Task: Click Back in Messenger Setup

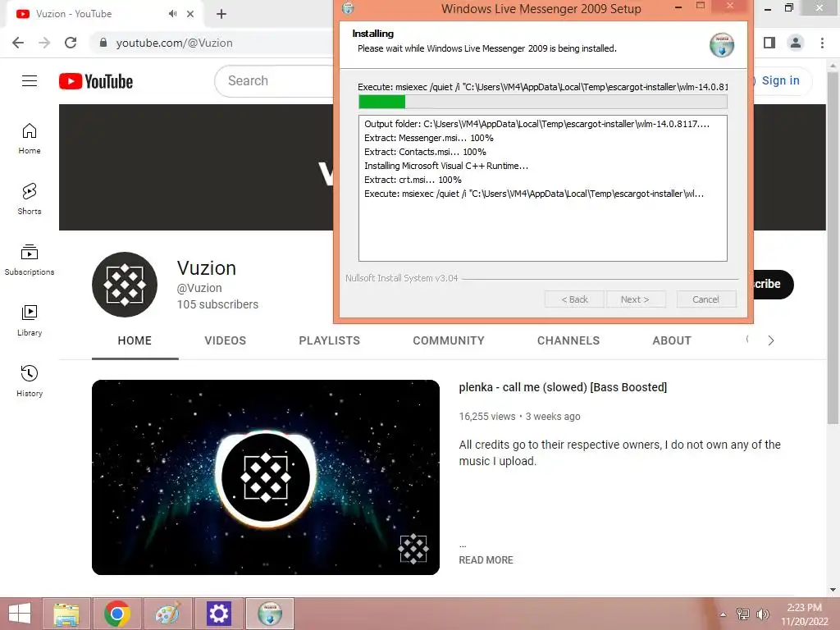Action: click(574, 299)
